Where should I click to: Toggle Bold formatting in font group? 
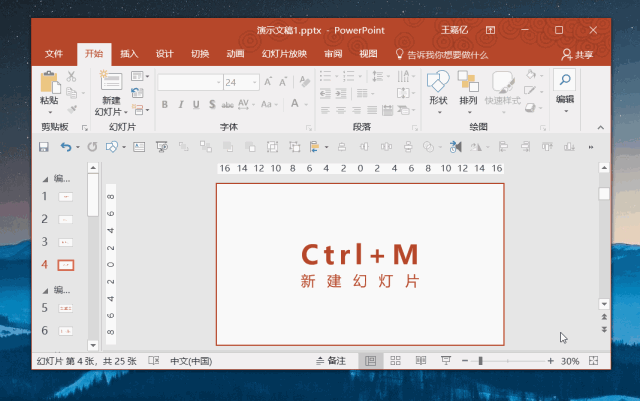(163, 104)
